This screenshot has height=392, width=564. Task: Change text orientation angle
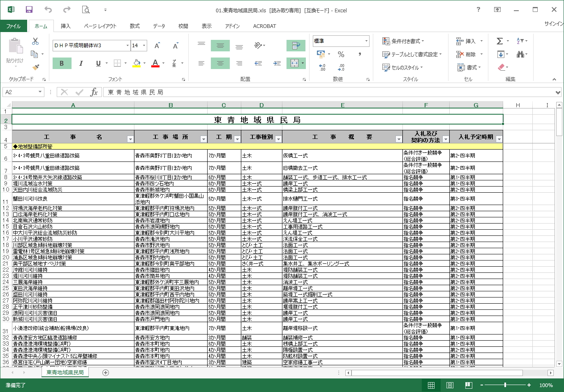[x=258, y=45]
